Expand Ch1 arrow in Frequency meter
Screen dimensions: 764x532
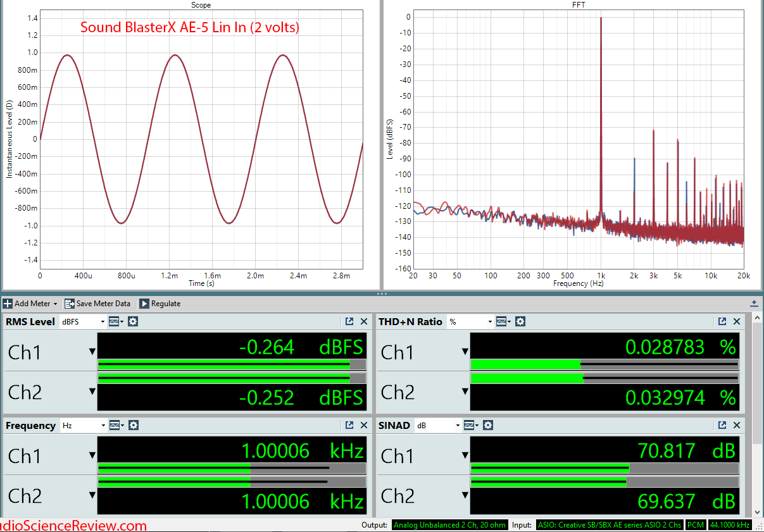[x=92, y=455]
